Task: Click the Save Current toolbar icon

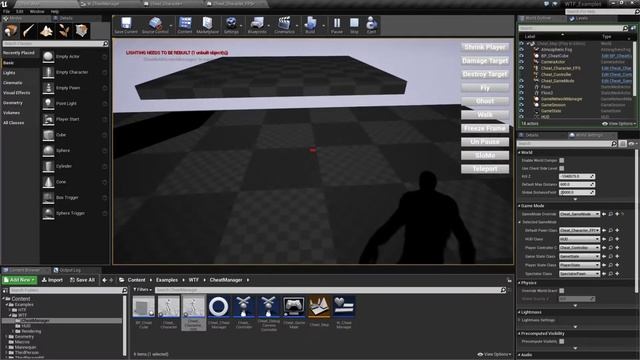Action: 126,25
